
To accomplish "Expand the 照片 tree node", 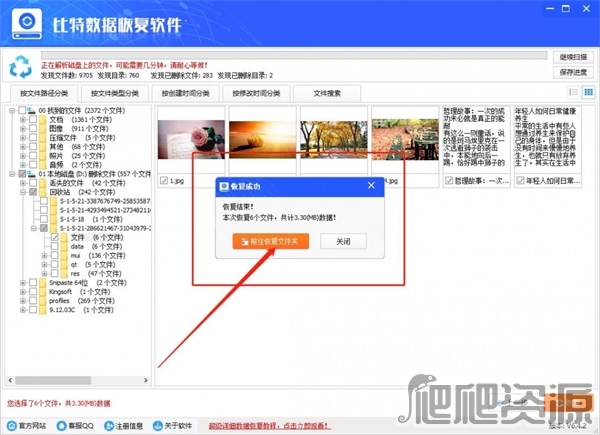I will pos(23,156).
